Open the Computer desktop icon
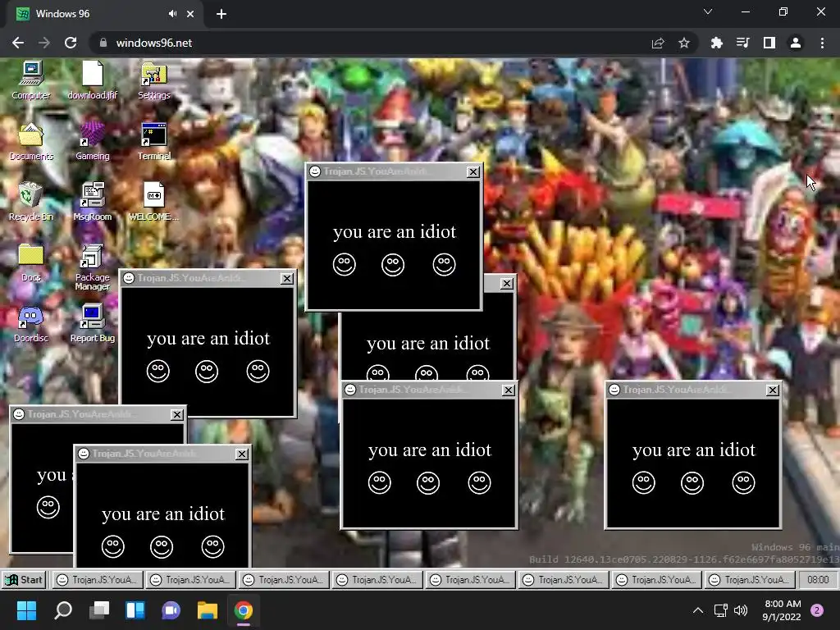 [31, 80]
